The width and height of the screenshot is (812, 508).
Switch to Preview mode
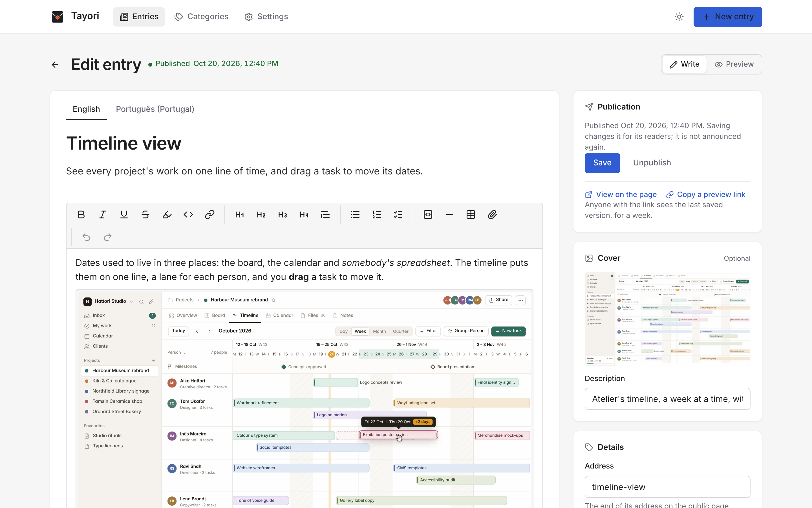pos(734,64)
